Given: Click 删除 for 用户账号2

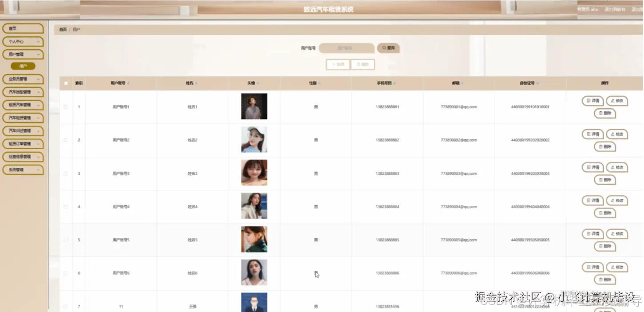Looking at the screenshot, I should pos(605,146).
